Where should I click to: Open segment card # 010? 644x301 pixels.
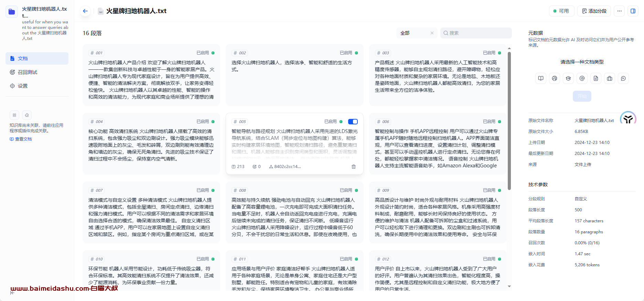coord(151,271)
